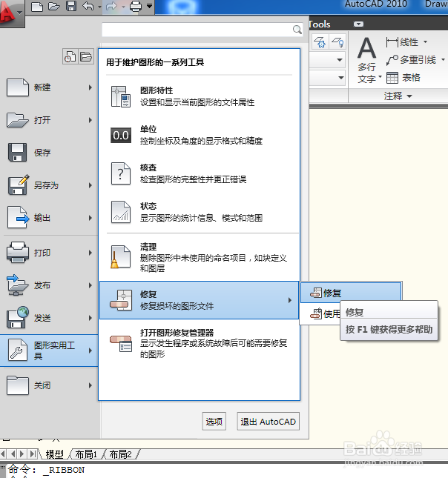Expand the 注释 panel title
The image size is (448, 478).
pyautogui.click(x=398, y=96)
